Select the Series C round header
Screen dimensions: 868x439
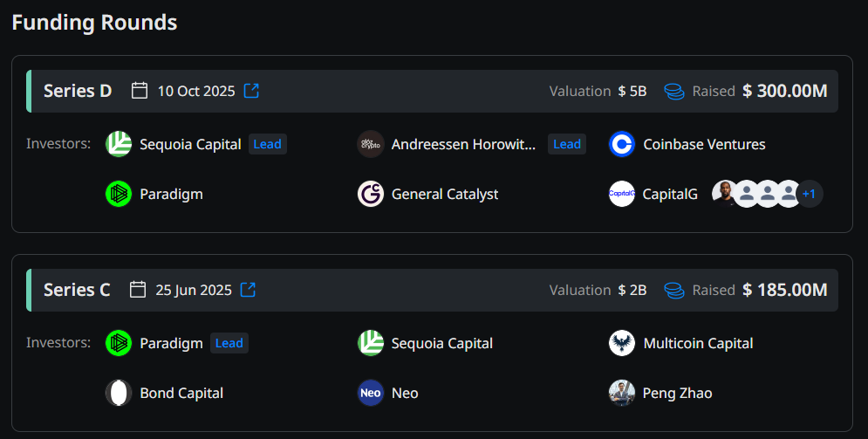click(x=77, y=290)
